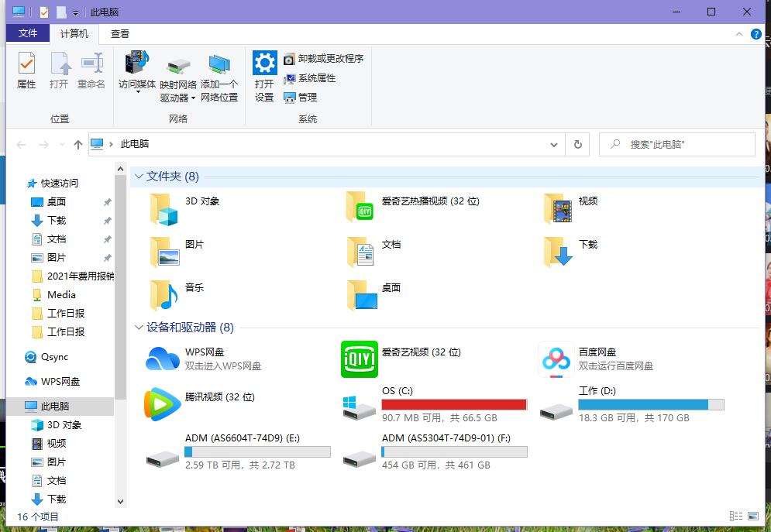Screen dimensions: 771x532
Task: Expand the 映射网络驱动器 dropdown arrow
Action: [193, 98]
